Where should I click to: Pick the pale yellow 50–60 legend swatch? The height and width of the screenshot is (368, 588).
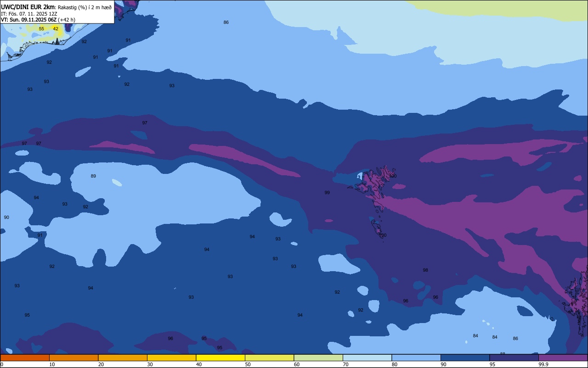click(269, 357)
